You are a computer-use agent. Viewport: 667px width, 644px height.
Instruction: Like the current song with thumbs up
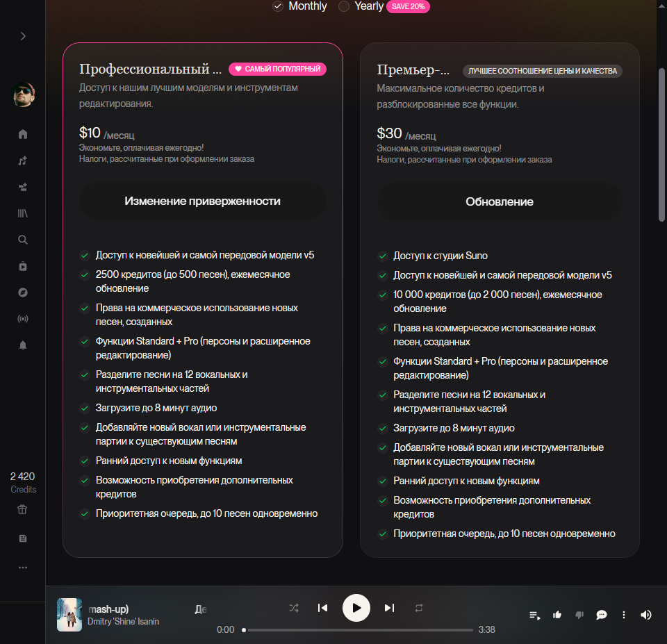coord(557,615)
